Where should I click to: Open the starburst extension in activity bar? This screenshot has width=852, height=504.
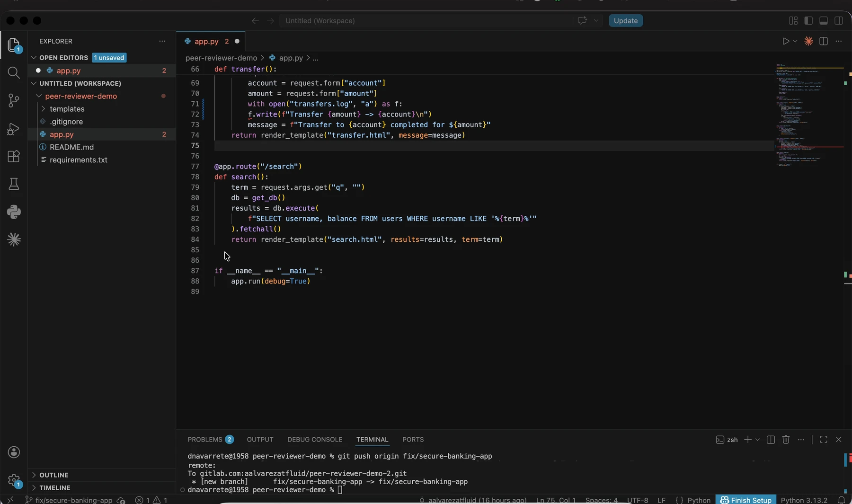point(14,239)
